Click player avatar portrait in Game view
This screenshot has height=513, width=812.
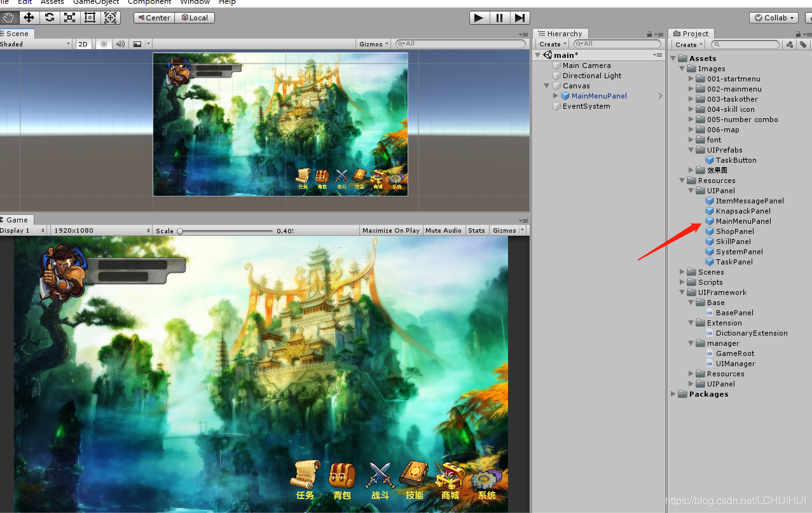click(63, 273)
